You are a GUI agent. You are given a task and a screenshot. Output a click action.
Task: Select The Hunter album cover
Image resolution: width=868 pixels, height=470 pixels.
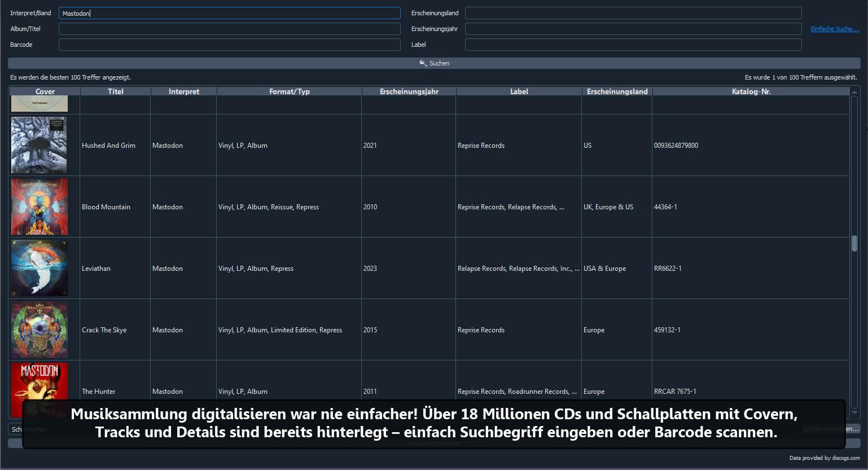pos(39,381)
